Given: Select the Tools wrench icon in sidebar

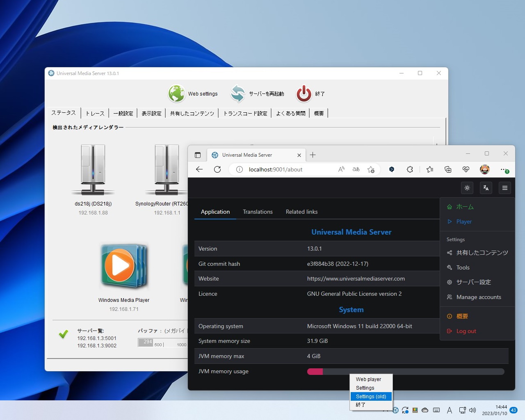Looking at the screenshot, I should tap(450, 267).
